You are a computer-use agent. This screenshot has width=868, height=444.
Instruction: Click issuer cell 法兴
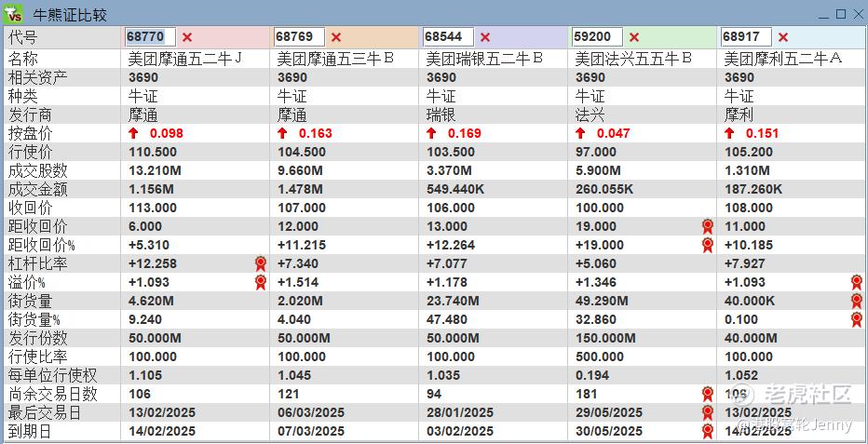point(590,114)
